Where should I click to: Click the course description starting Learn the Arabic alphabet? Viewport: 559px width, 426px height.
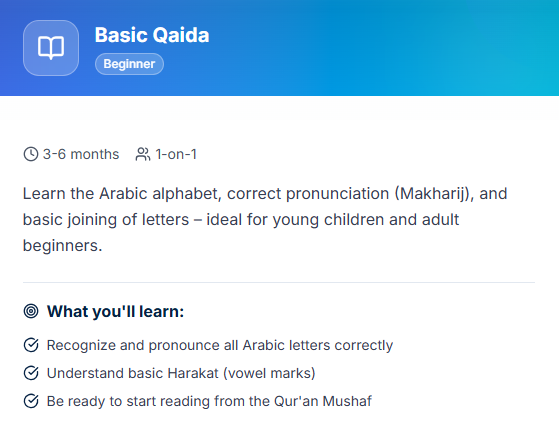point(265,220)
